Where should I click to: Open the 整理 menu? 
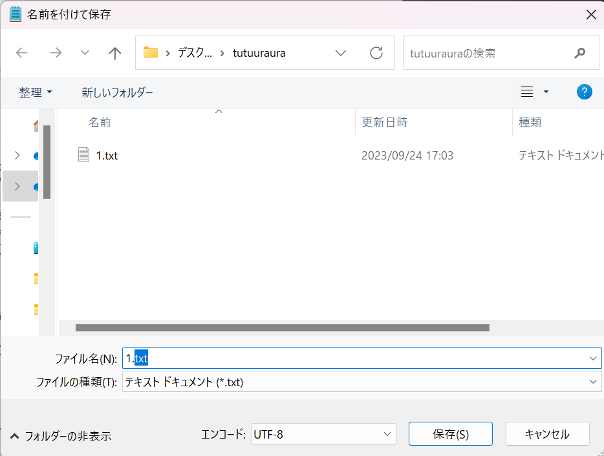coord(36,92)
